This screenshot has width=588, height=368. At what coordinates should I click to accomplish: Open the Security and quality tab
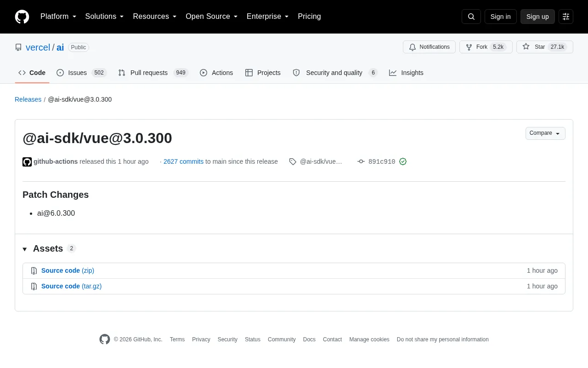click(x=335, y=73)
